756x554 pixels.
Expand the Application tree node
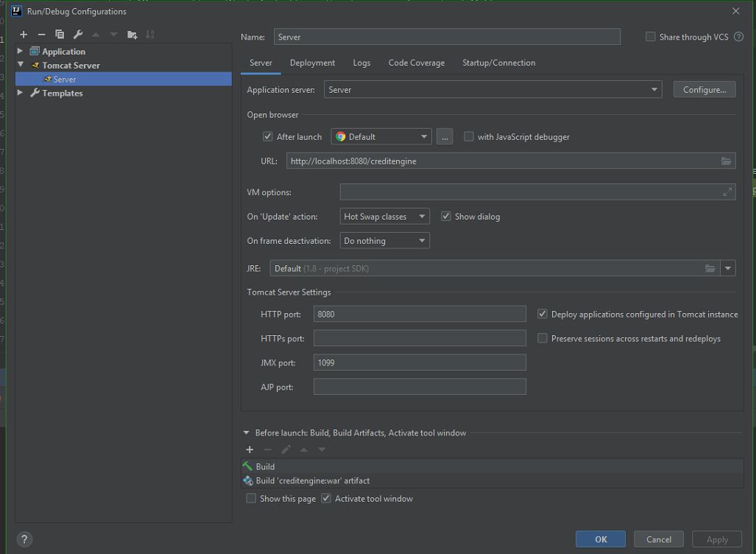click(x=20, y=51)
